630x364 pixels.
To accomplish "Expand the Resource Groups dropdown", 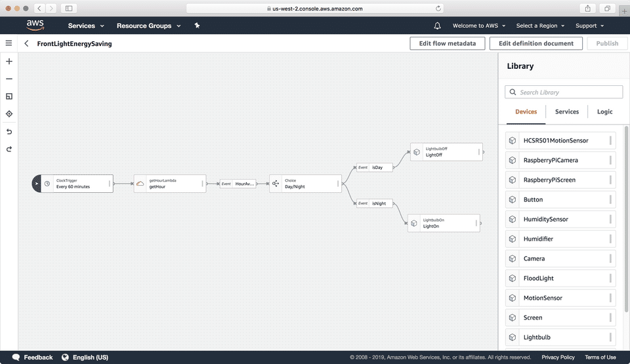I will 149,26.
